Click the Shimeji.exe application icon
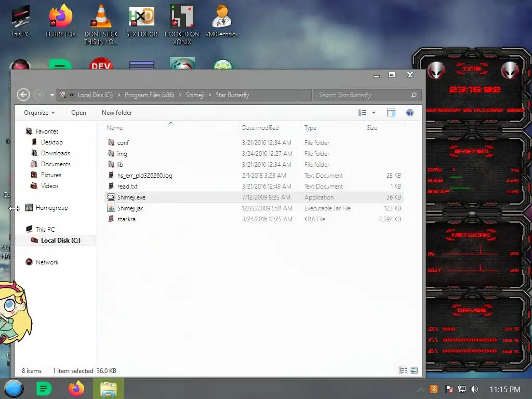The height and width of the screenshot is (399, 532). [111, 197]
